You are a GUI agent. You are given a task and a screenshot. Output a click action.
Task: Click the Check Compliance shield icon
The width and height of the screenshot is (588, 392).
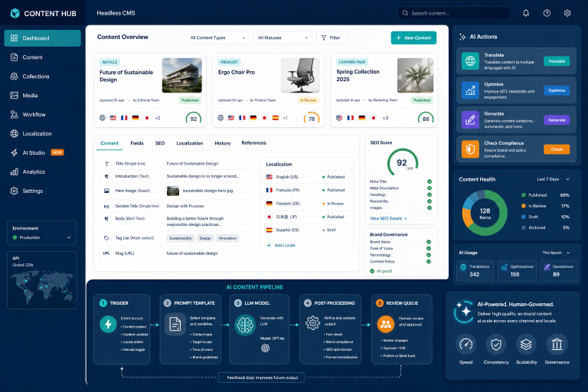tap(470, 149)
